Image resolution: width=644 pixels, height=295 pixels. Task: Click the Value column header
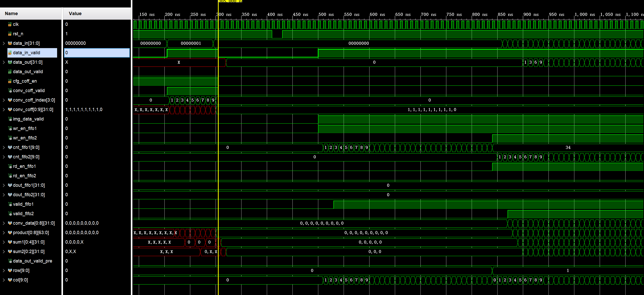click(x=75, y=13)
